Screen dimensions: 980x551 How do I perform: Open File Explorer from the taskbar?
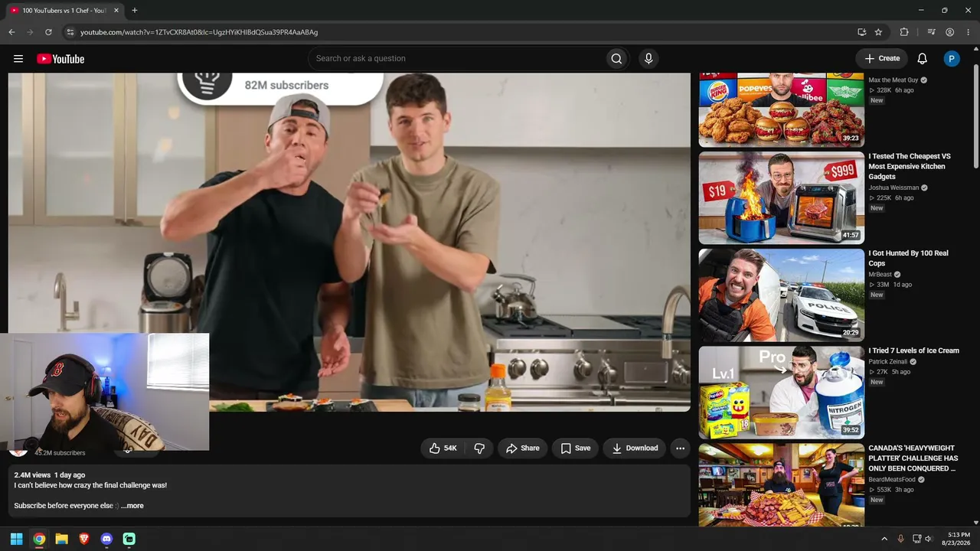pos(61,539)
